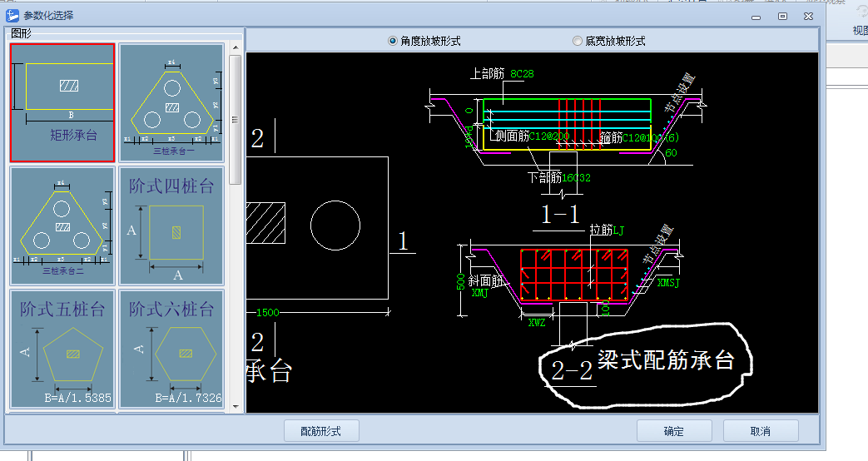
Task: Click the shape list scroll-down arrow
Action: pyautogui.click(x=236, y=407)
